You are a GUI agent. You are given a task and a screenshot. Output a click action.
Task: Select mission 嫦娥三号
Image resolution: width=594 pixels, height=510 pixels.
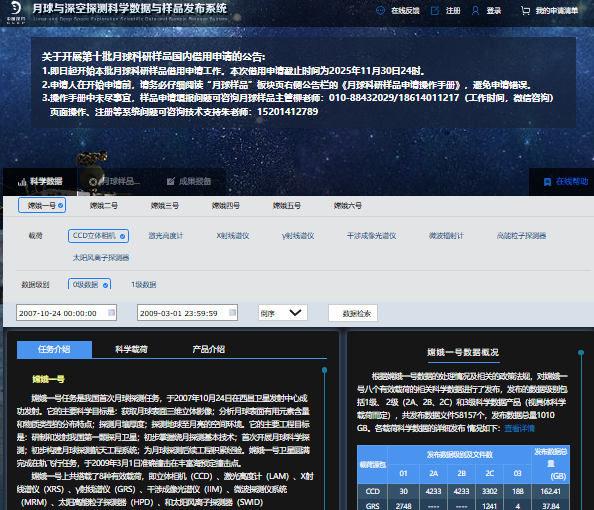pyautogui.click(x=164, y=205)
